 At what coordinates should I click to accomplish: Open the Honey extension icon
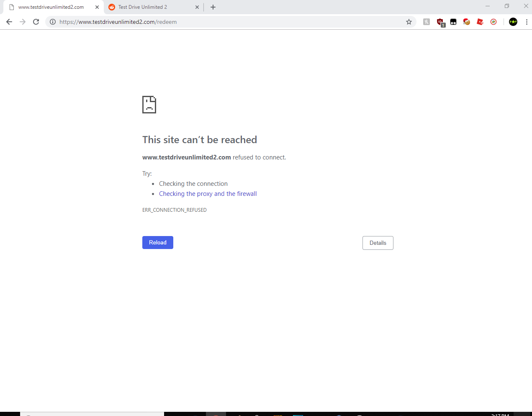[427, 22]
